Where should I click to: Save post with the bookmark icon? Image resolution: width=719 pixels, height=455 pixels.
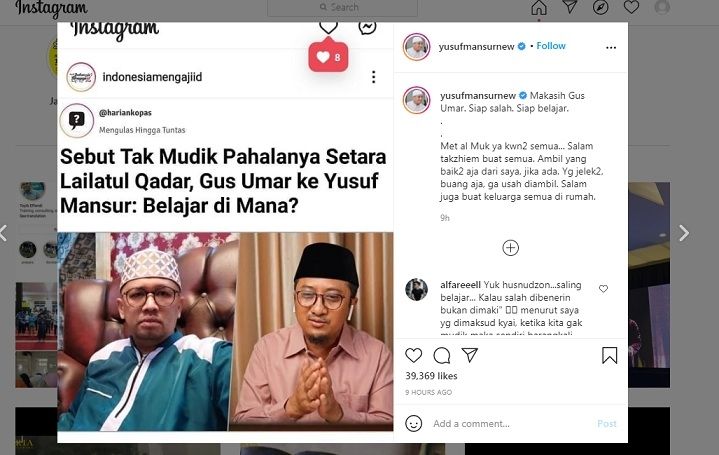click(x=609, y=355)
